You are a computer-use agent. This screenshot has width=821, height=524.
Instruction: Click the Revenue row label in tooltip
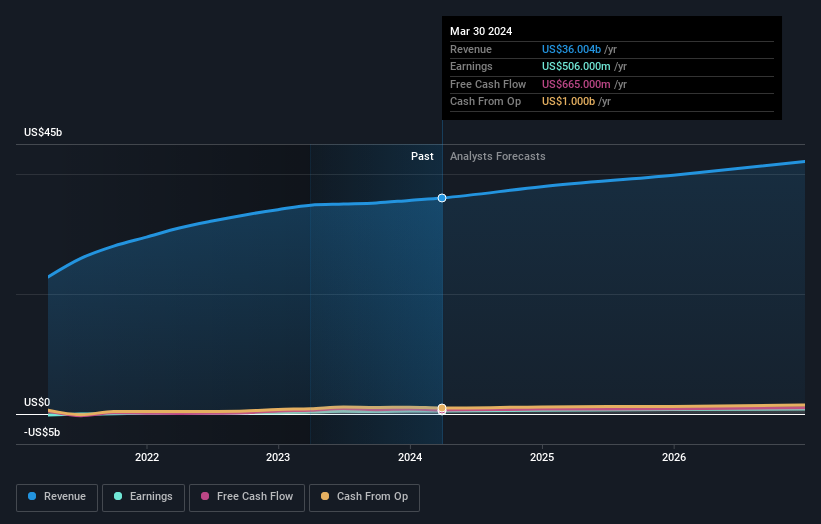471,49
